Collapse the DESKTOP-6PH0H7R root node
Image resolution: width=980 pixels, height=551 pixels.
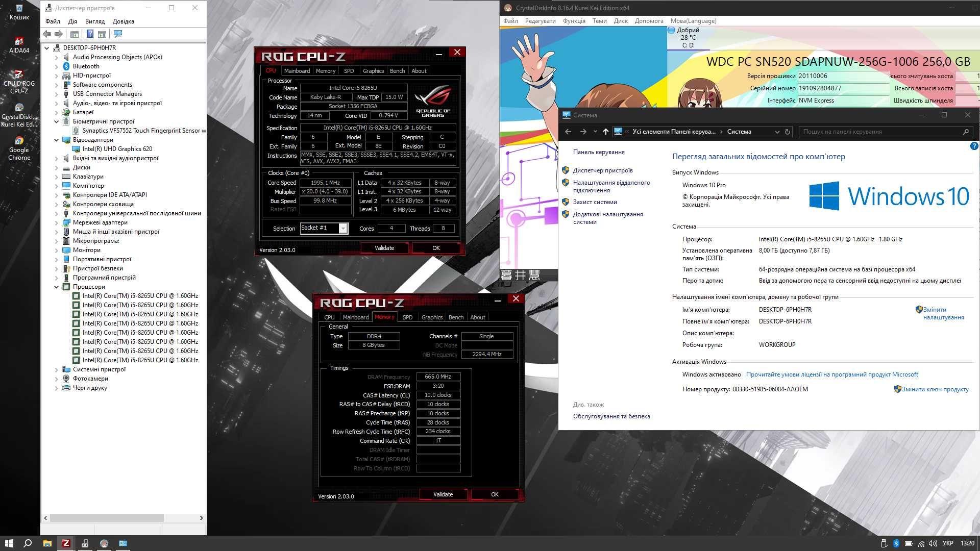pos(47,48)
